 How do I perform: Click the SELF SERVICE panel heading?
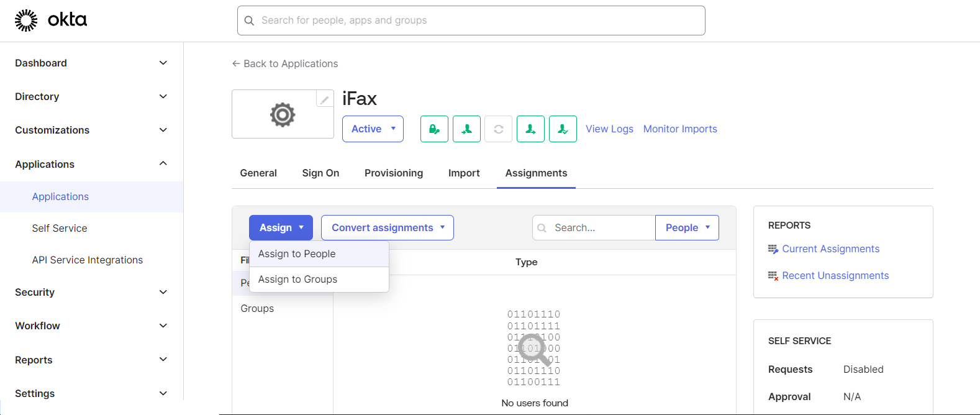(x=799, y=341)
